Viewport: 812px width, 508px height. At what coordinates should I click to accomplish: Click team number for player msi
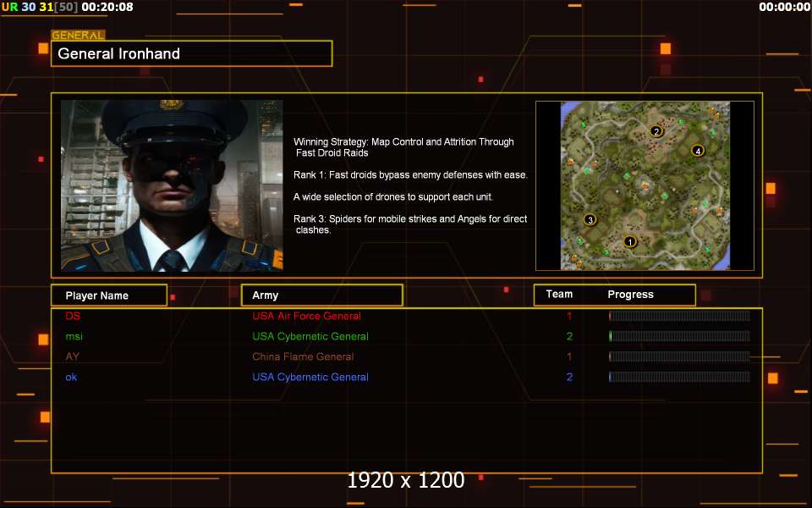[569, 336]
